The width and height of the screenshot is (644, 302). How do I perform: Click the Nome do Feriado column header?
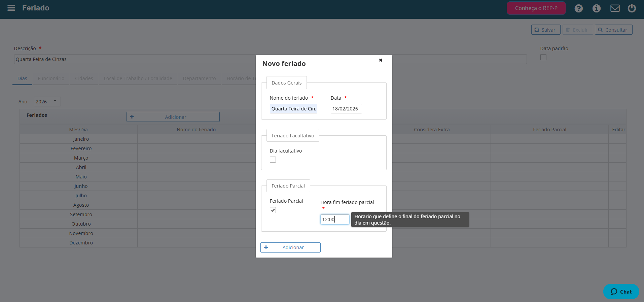(x=196, y=130)
